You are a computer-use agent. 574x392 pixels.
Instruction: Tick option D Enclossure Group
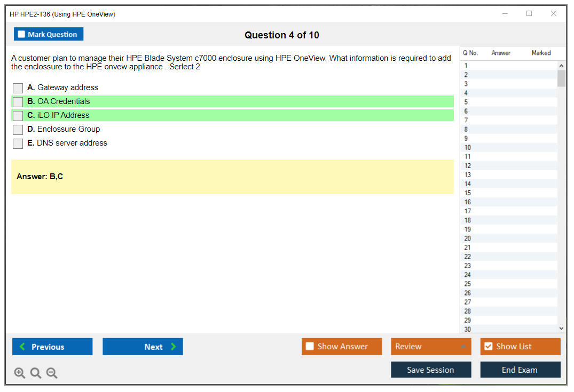pyautogui.click(x=18, y=130)
